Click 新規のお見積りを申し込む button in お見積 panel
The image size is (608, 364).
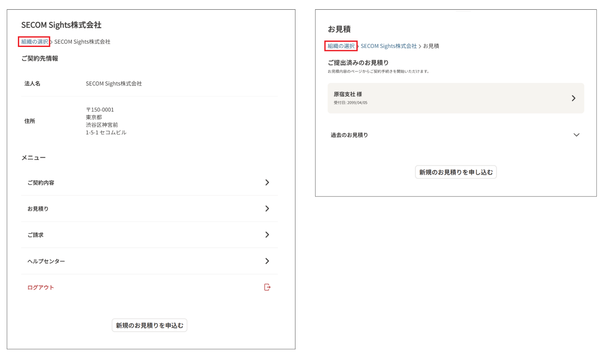pyautogui.click(x=456, y=172)
